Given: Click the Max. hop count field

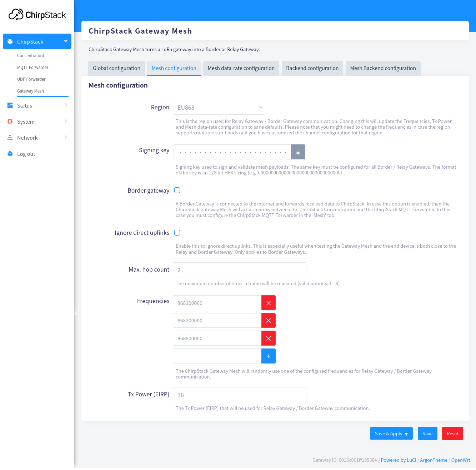Looking at the screenshot, I should click(239, 270).
